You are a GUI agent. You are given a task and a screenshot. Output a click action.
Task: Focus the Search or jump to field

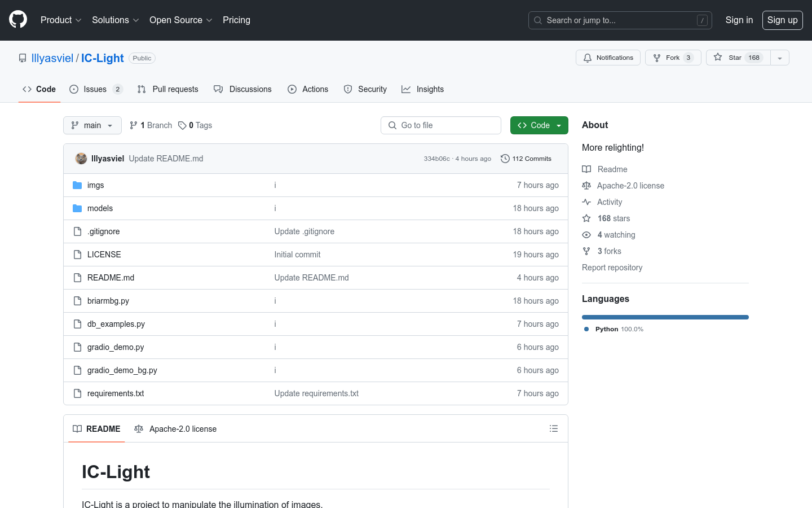pyautogui.click(x=620, y=20)
